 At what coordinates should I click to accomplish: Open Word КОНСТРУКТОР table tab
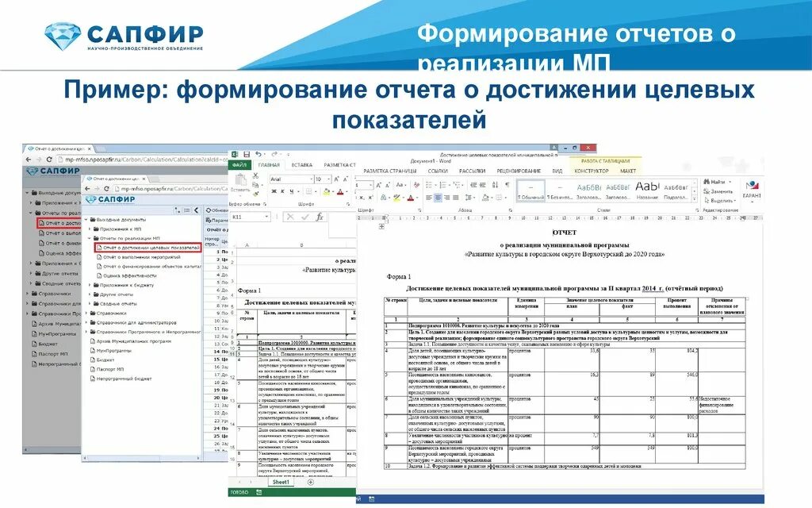pos(592,171)
